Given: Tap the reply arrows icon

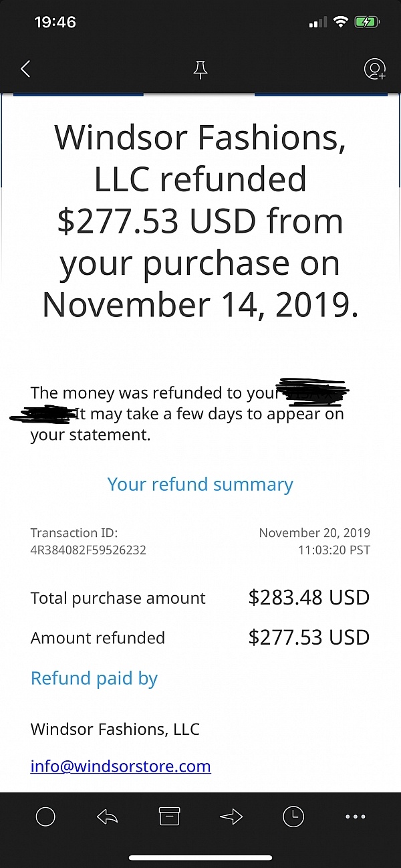Looking at the screenshot, I should click(107, 817).
